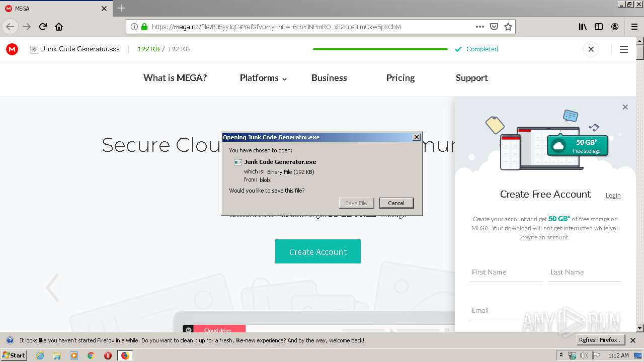
Task: Open page actions three-dot menu
Action: point(480,27)
